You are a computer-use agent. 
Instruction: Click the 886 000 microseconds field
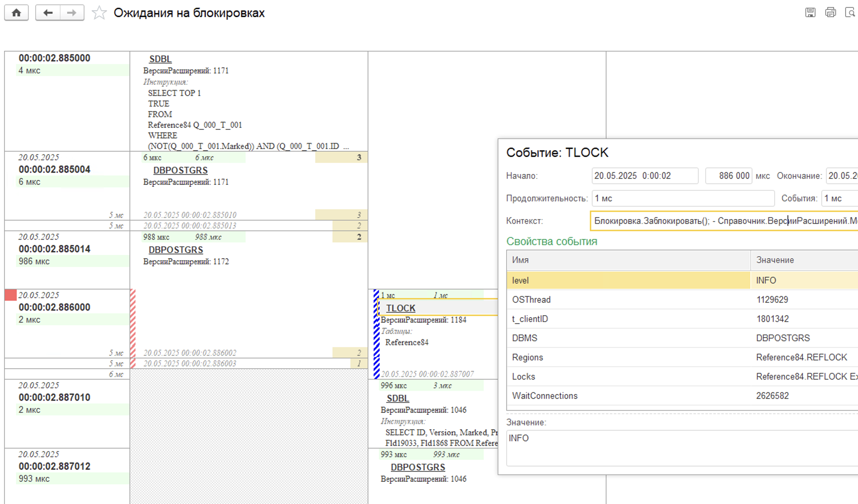pos(729,176)
